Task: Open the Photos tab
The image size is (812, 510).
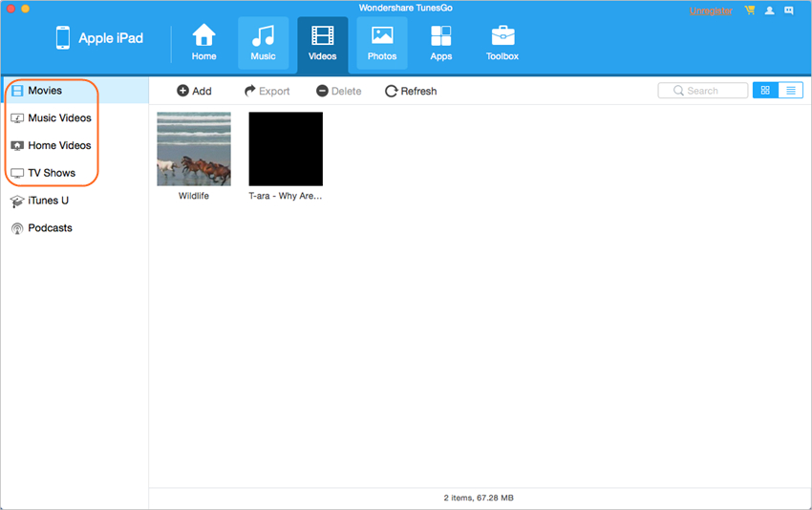Action: pyautogui.click(x=382, y=43)
